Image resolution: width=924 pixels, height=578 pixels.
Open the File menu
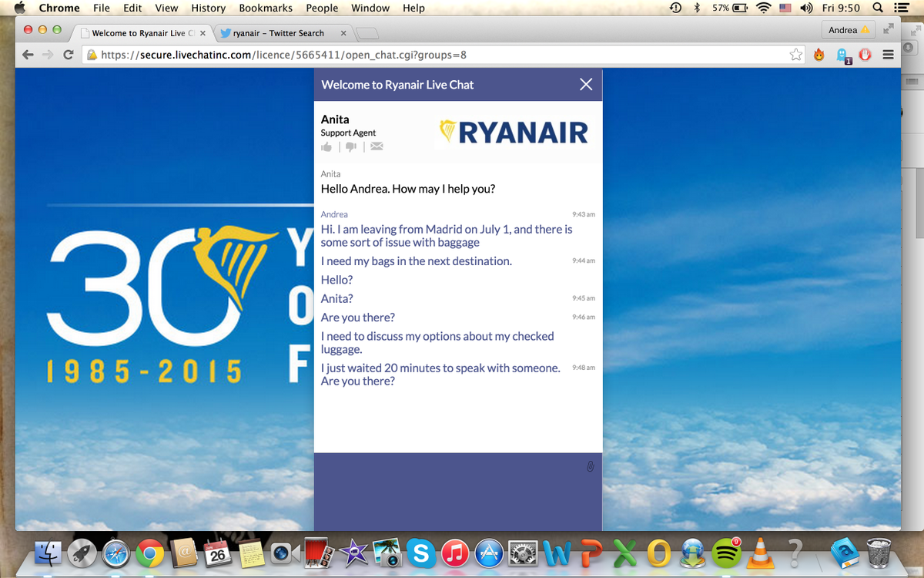(x=101, y=8)
